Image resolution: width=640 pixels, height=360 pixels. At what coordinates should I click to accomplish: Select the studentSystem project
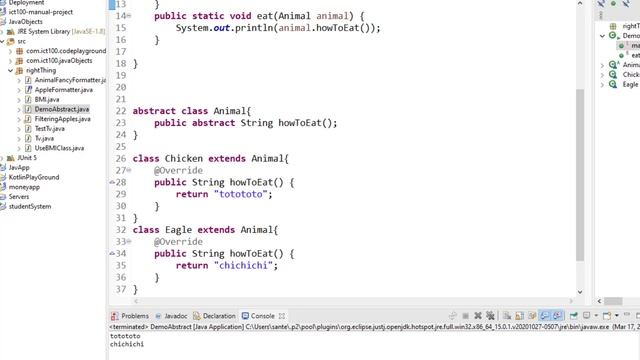point(30,207)
